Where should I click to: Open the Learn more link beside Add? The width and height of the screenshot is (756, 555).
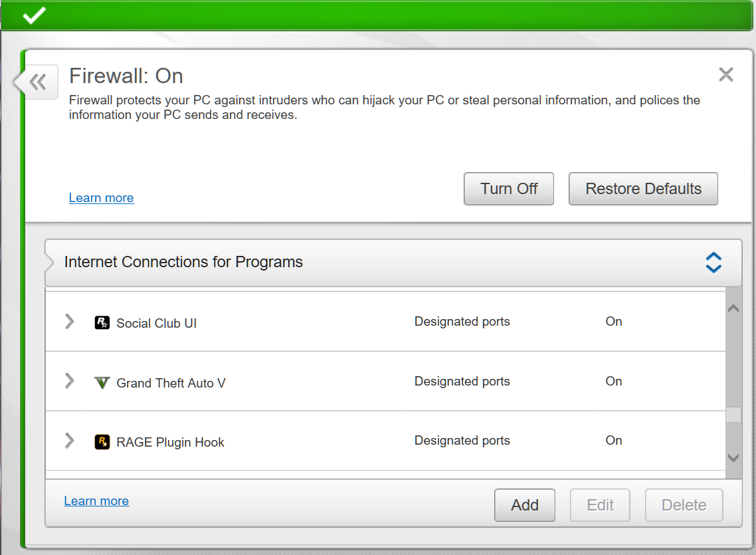[x=96, y=501]
